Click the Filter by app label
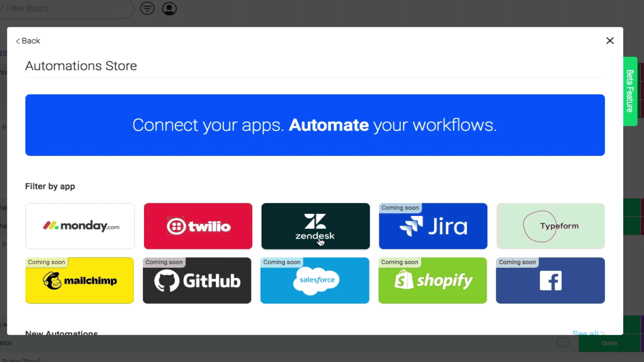Viewport: 644px width, 362px height. coord(50,186)
